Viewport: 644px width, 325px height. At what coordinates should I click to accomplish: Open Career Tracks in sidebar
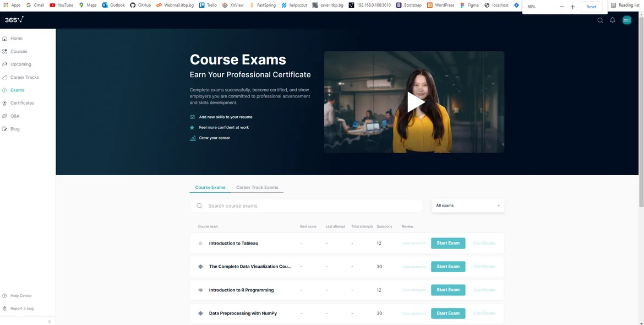[x=24, y=77]
